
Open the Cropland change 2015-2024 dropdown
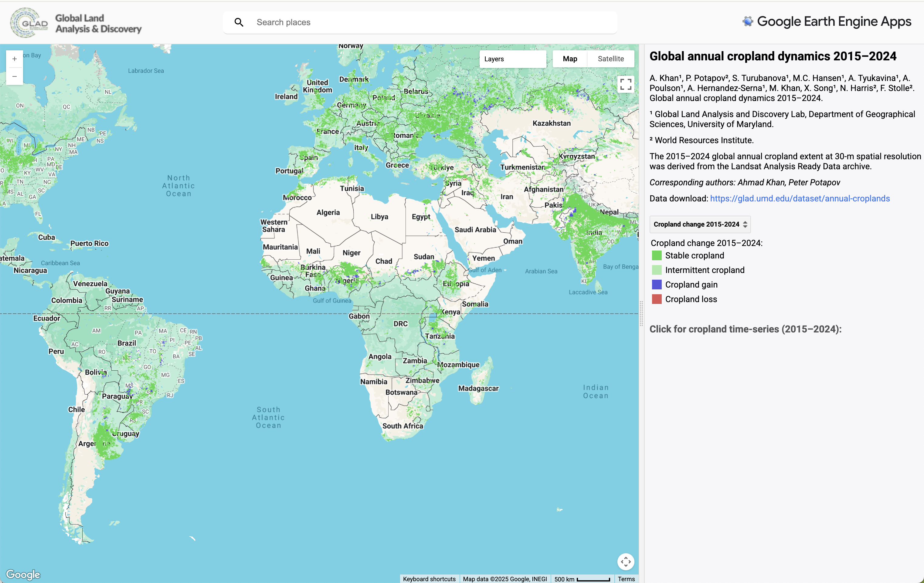tap(699, 224)
